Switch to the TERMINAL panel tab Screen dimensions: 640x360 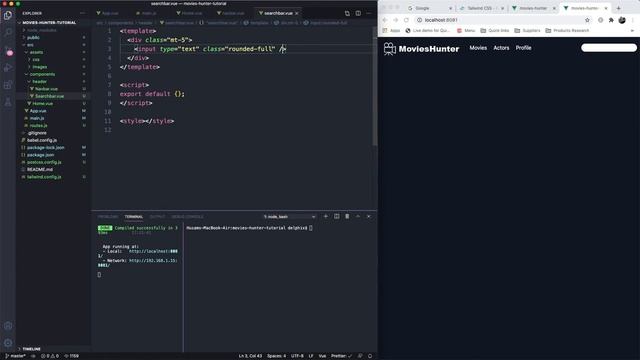(x=134, y=217)
